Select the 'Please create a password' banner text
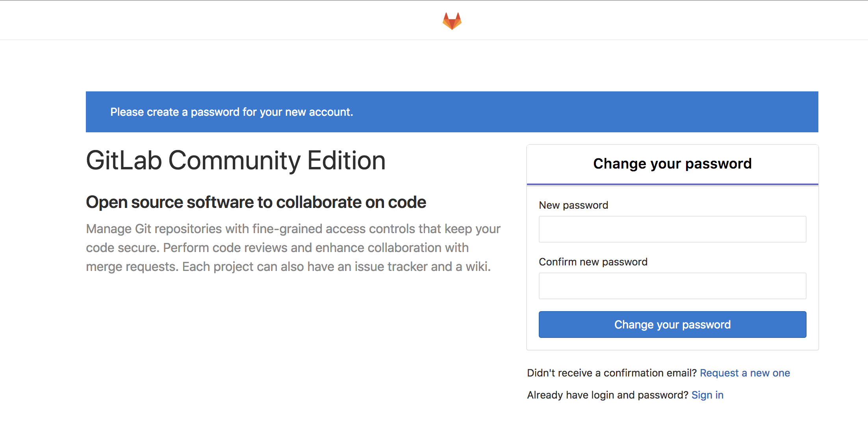868x434 pixels. [232, 112]
